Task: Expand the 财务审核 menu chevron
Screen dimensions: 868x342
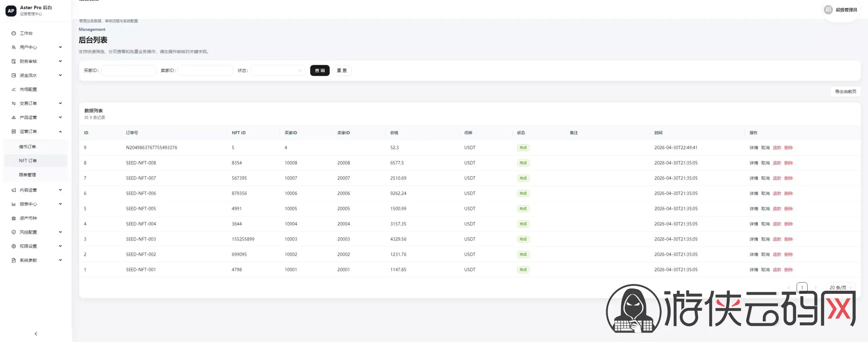Action: coord(60,61)
